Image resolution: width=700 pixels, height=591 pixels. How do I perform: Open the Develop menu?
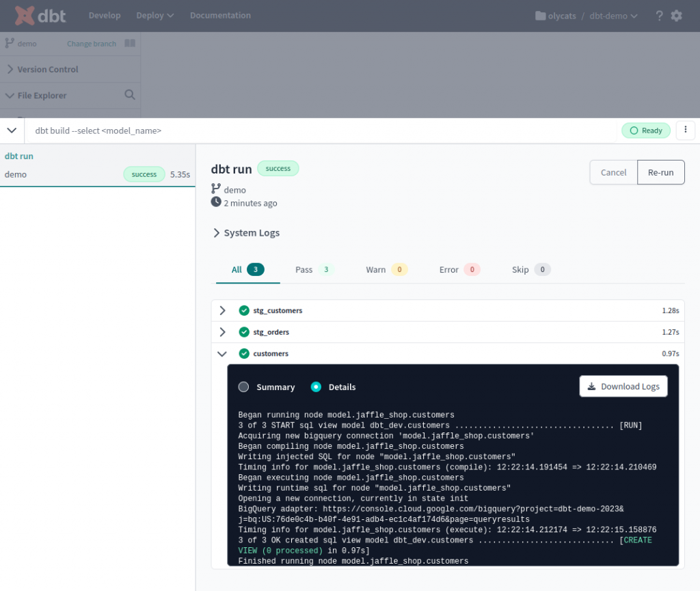(105, 16)
